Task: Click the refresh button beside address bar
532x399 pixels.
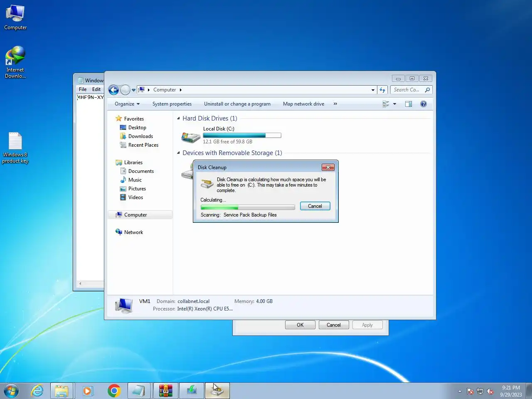Action: click(x=382, y=90)
